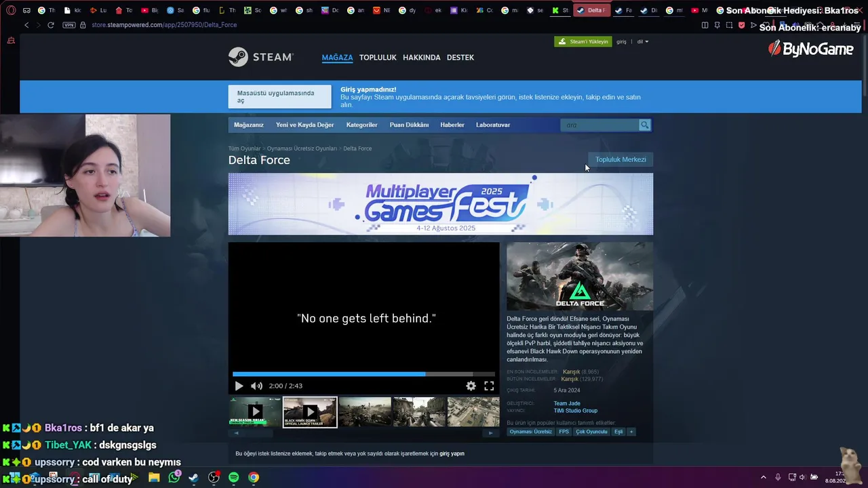
Task: Click the thumbnail strip left arrow
Action: click(237, 433)
